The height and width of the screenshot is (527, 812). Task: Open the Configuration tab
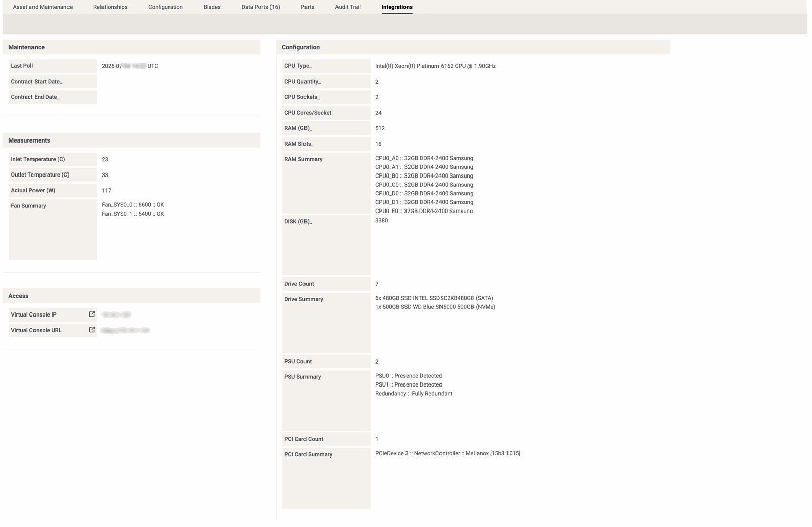coord(165,7)
